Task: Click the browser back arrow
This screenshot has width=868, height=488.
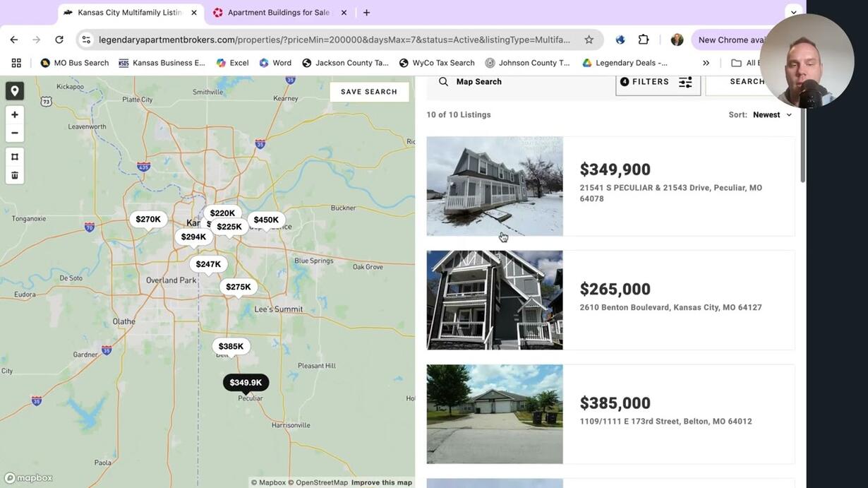Action: pos(14,40)
